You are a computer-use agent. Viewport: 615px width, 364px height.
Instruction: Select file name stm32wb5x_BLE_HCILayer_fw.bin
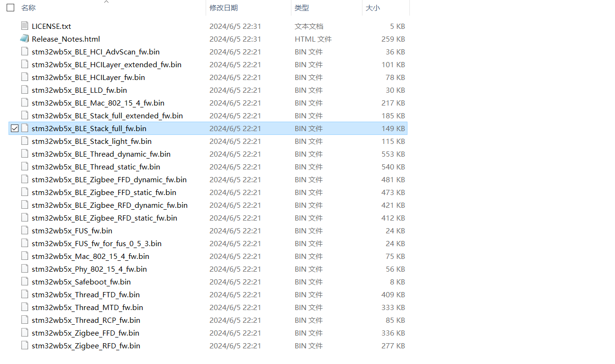point(88,78)
